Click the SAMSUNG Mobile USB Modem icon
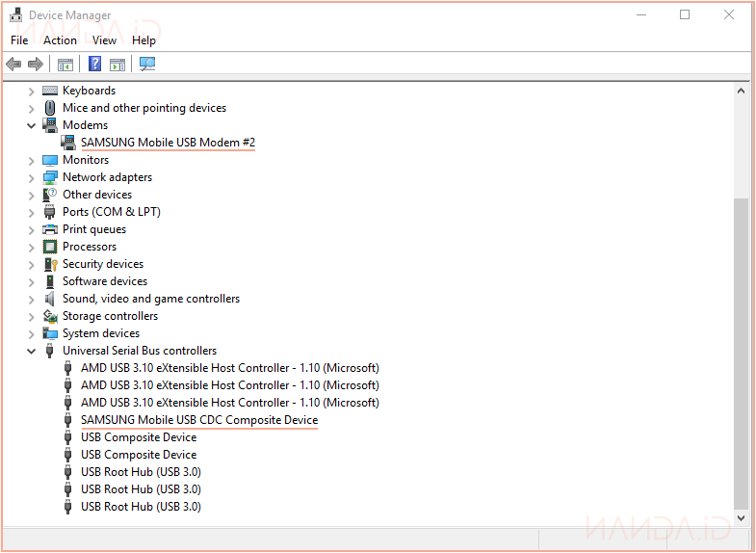 tap(68, 143)
